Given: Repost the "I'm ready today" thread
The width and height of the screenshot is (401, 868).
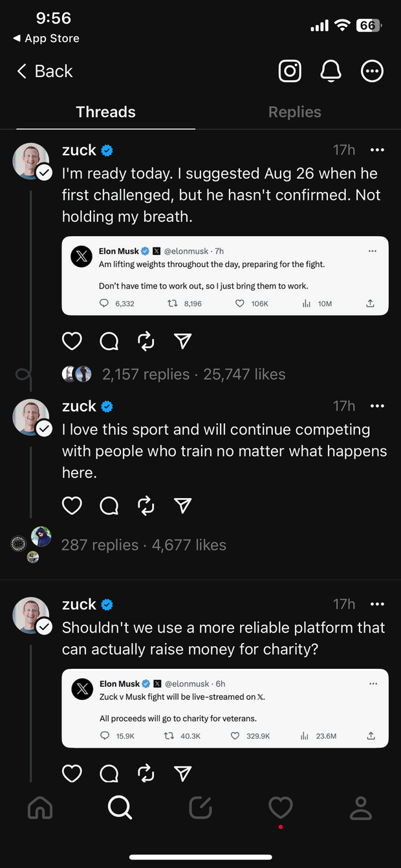Looking at the screenshot, I should 146,341.
